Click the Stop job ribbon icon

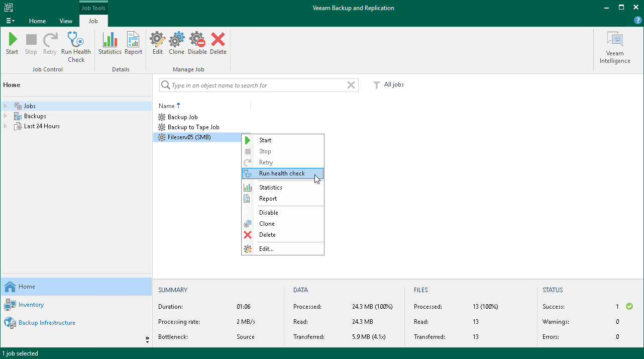click(31, 44)
